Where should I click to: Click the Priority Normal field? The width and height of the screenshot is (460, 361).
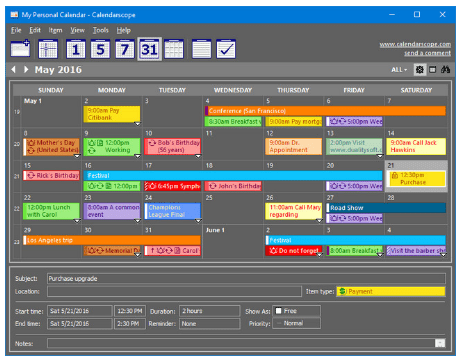297,323
